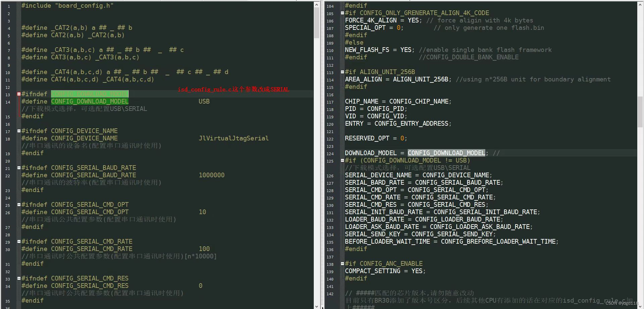Collapse the #ifndef CONFIG_SERIAL_BAUD_RATE block
644x309 pixels.
19,168
